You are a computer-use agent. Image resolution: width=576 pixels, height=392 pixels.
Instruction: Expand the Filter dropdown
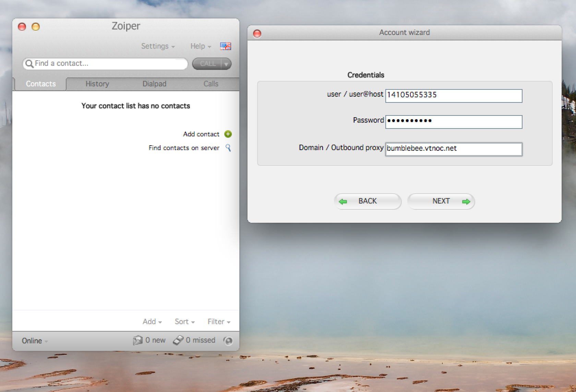pos(219,321)
